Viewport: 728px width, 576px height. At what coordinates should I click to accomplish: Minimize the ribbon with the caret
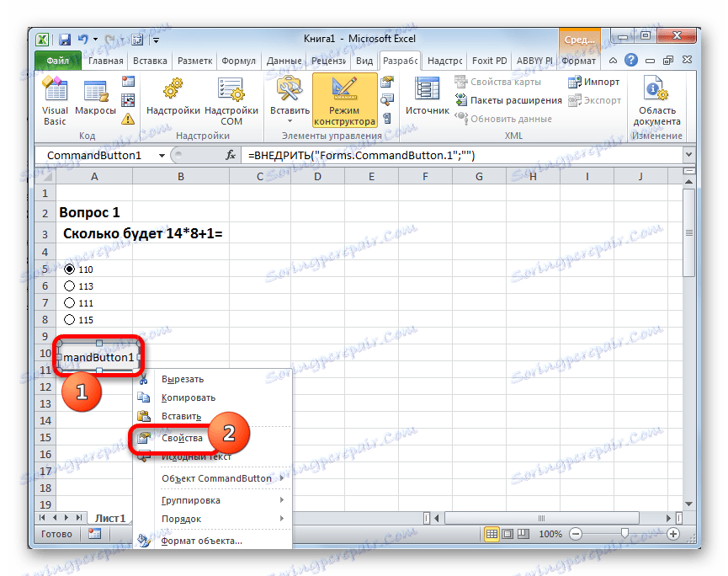click(x=613, y=61)
